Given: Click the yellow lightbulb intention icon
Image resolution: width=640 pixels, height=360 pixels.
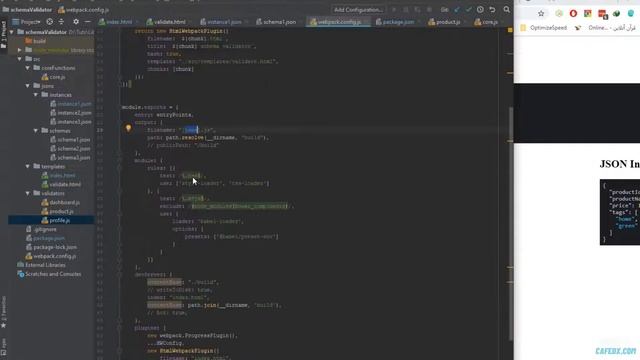Looking at the screenshot, I should point(129,128).
